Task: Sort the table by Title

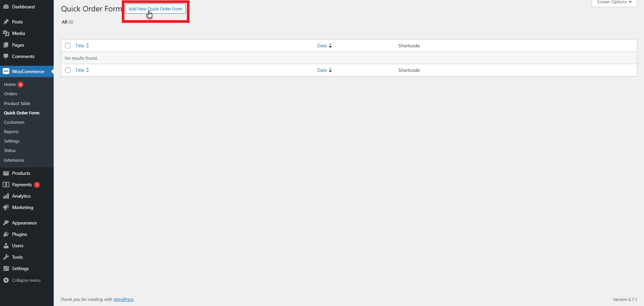Action: (80, 46)
